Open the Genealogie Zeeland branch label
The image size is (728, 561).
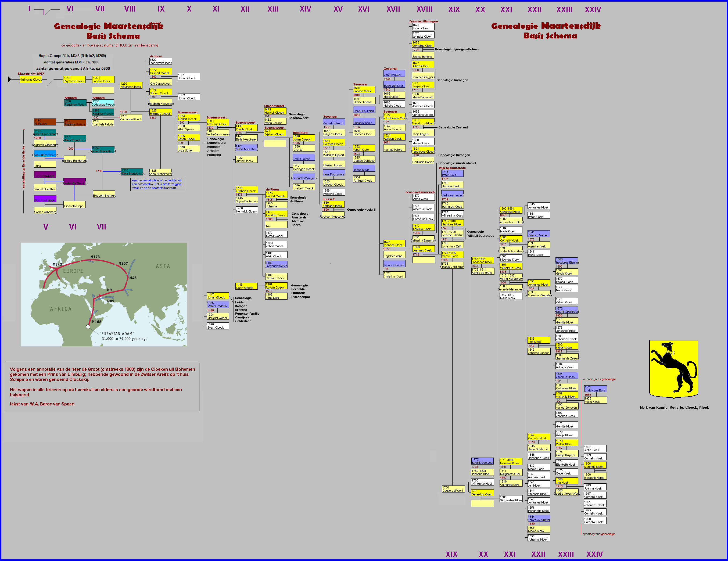(453, 127)
